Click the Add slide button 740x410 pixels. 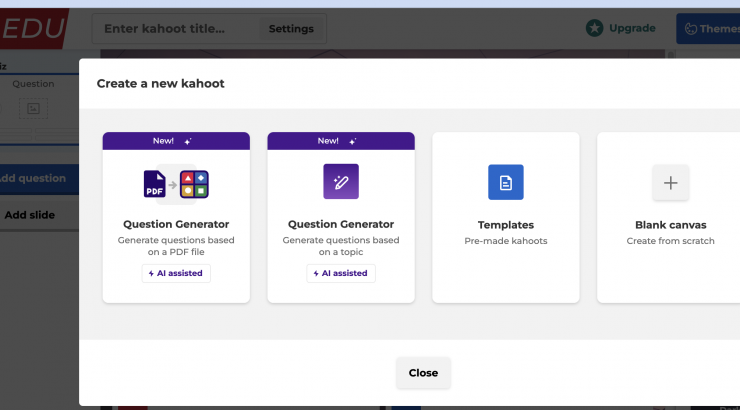pyautogui.click(x=32, y=214)
